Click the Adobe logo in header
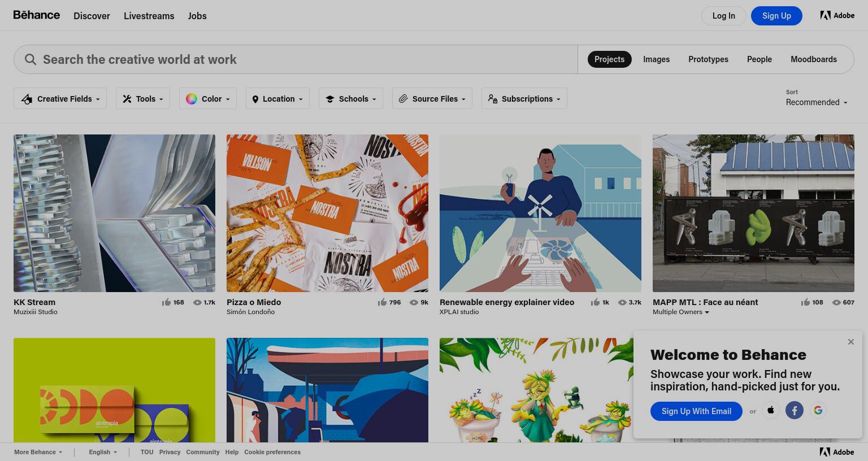 (x=837, y=15)
